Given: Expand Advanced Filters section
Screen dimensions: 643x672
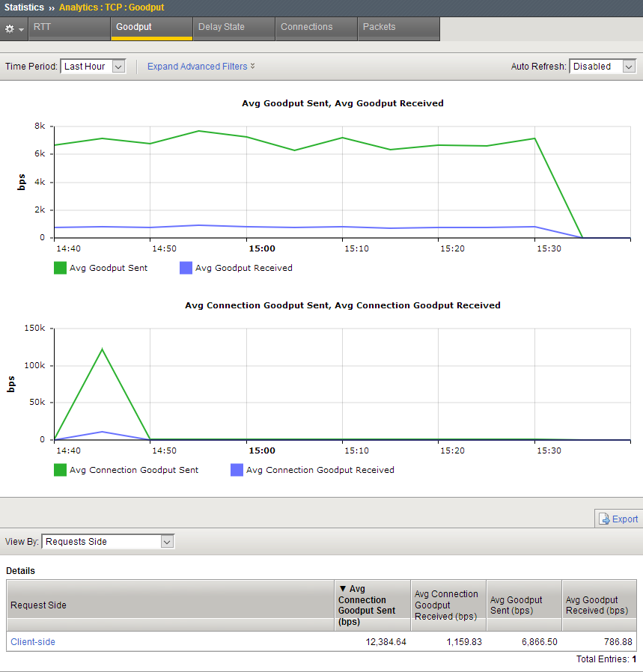Looking at the screenshot, I should 201,67.
